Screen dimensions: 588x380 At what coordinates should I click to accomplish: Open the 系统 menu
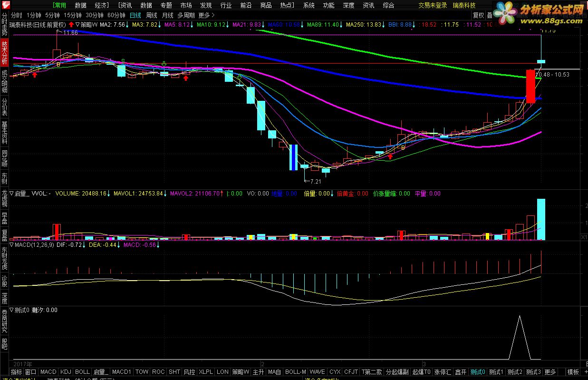pos(309,5)
